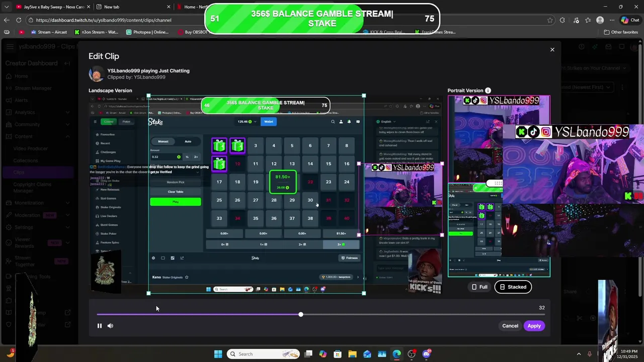Collapse the Content section in the sidebar
Image resolution: width=644 pixels, height=362 pixels.
[67, 137]
